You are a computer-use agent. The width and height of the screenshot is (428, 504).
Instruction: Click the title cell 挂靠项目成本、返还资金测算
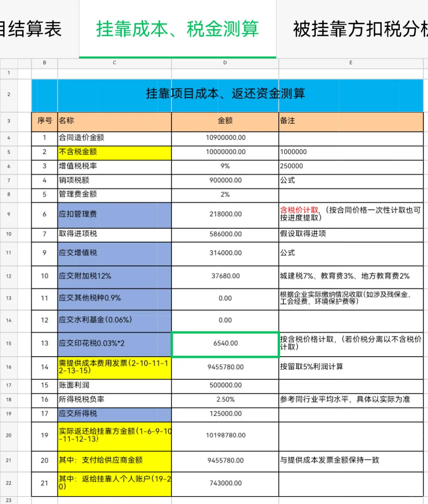(227, 95)
